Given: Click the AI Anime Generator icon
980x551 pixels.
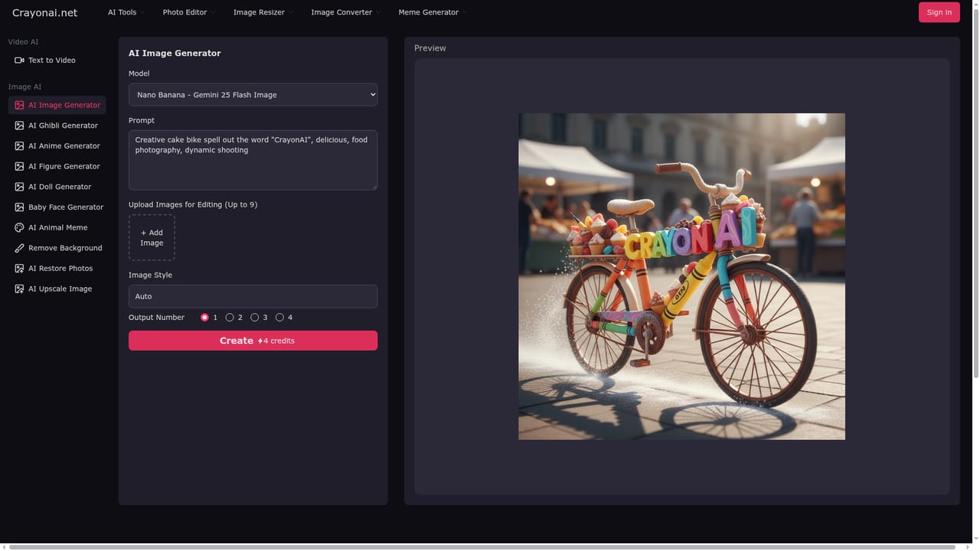Looking at the screenshot, I should point(19,146).
